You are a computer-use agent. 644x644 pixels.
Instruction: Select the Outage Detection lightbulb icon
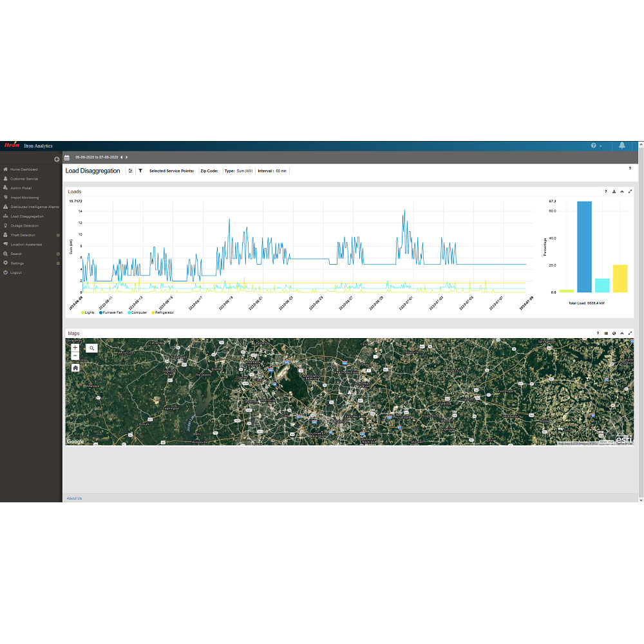(6, 225)
